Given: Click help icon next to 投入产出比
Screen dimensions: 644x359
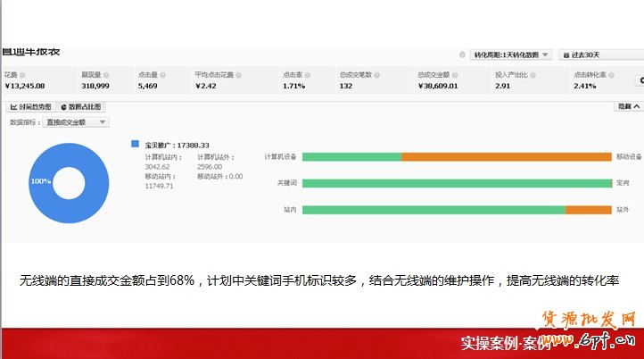Looking at the screenshot, I should [533, 75].
